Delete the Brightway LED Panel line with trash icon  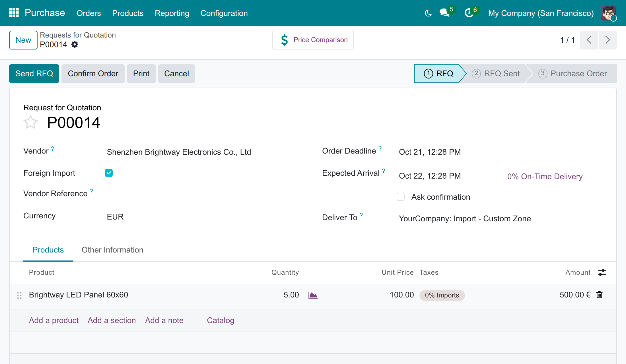click(x=600, y=295)
